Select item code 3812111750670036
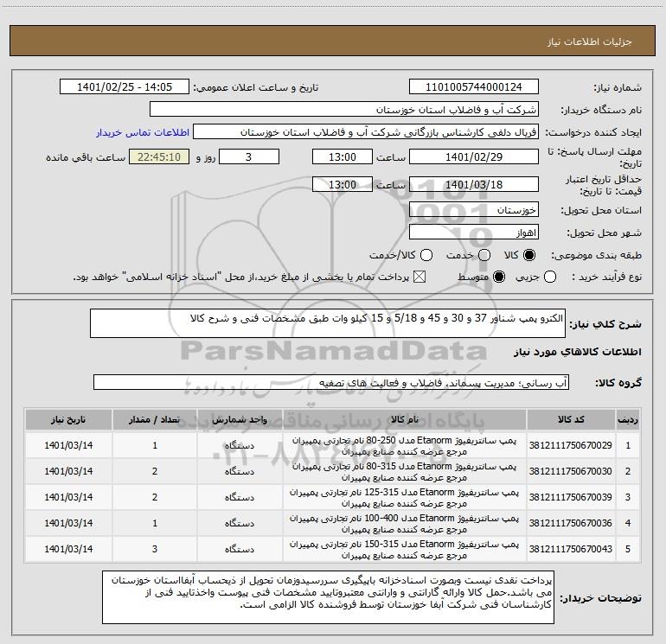Image resolution: width=666 pixels, height=644 pixels. pyautogui.click(x=571, y=523)
